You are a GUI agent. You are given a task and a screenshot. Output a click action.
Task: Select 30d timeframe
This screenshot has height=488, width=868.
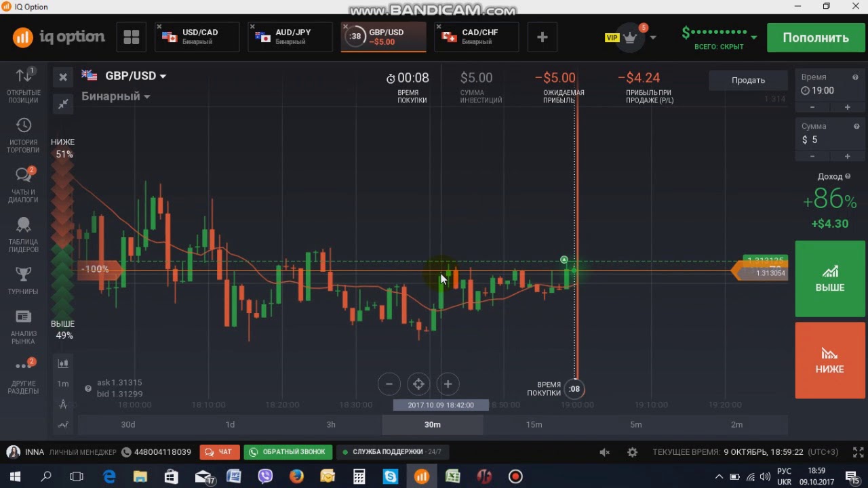coord(128,424)
